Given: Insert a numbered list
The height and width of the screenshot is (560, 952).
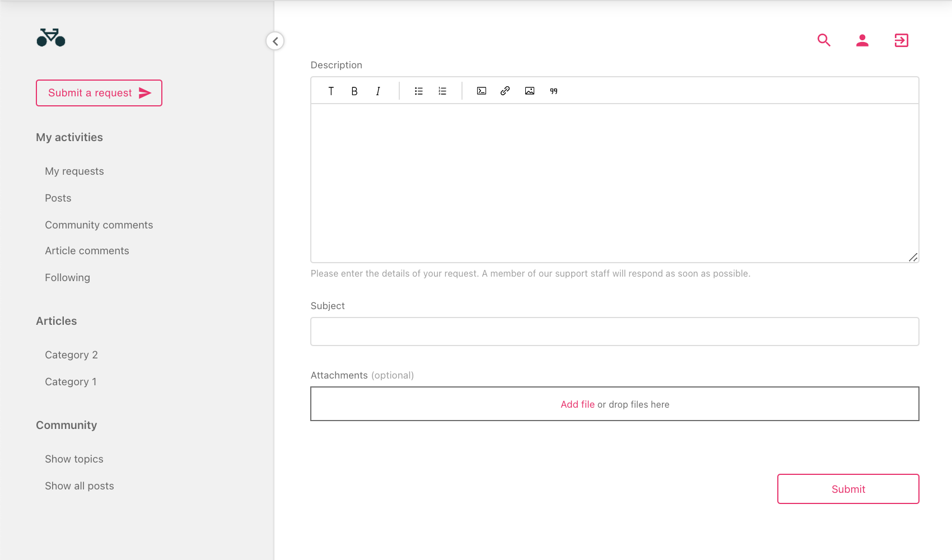Looking at the screenshot, I should [442, 91].
